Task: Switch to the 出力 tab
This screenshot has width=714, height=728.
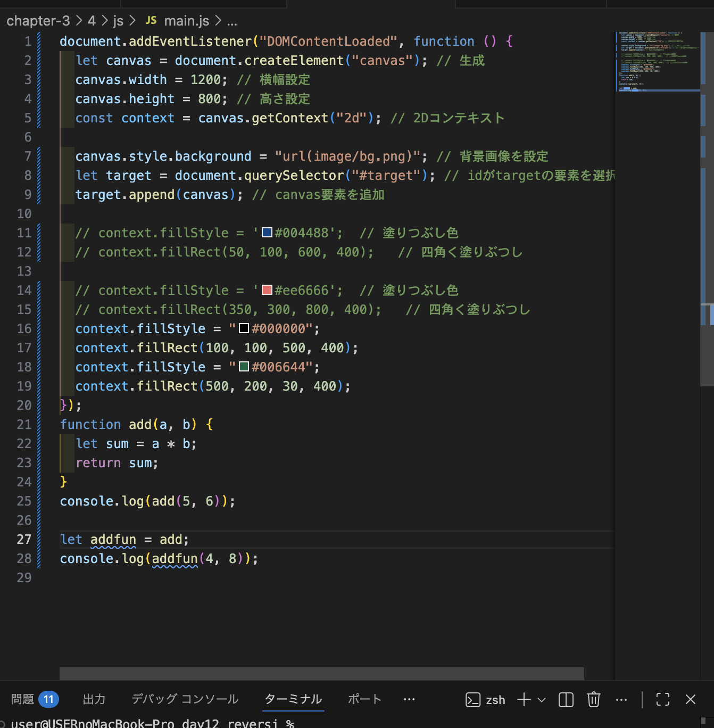Action: [94, 699]
